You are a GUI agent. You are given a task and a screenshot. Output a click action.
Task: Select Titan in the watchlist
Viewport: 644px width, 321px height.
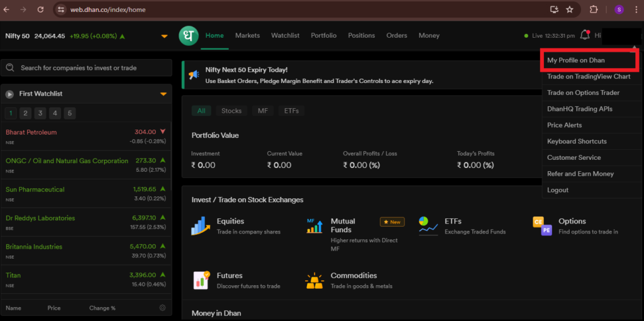[x=86, y=279]
